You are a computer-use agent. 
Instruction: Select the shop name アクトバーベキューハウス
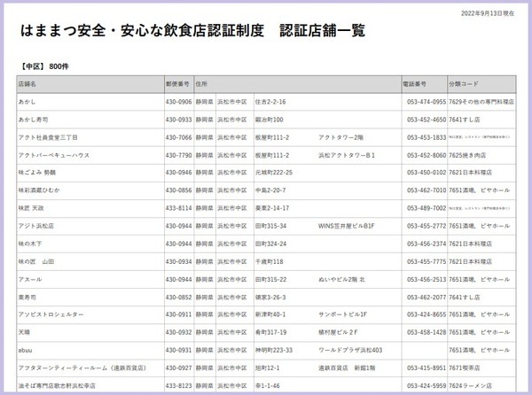pyautogui.click(x=54, y=156)
